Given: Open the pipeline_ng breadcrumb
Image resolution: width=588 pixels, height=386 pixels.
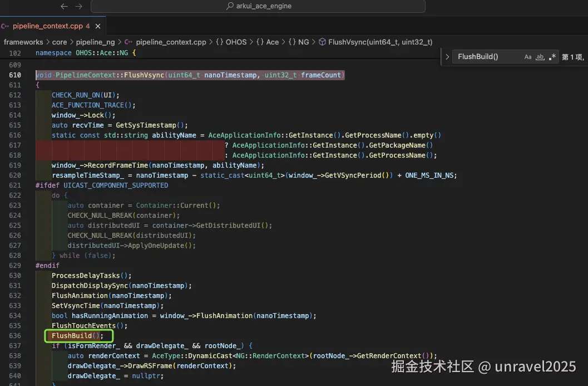Looking at the screenshot, I should (95, 42).
